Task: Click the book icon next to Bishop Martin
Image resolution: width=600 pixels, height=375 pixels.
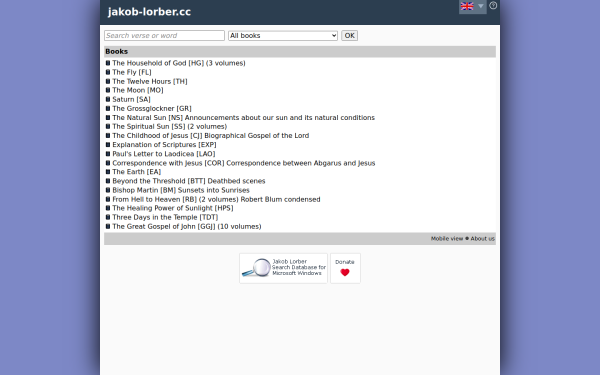Action: pyautogui.click(x=108, y=190)
